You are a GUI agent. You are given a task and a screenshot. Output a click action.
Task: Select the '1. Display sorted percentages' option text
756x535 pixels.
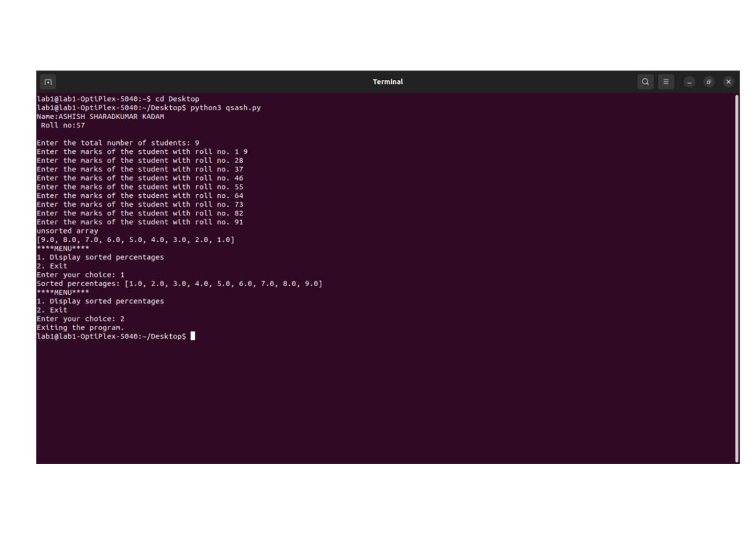[101, 256]
